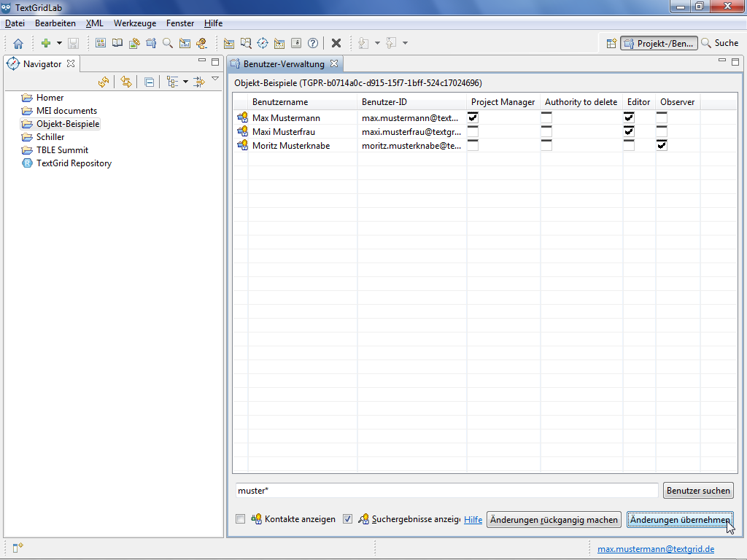The image size is (747, 560).
Task: Click the Navigator refresh arrows icon
Action: (104, 82)
